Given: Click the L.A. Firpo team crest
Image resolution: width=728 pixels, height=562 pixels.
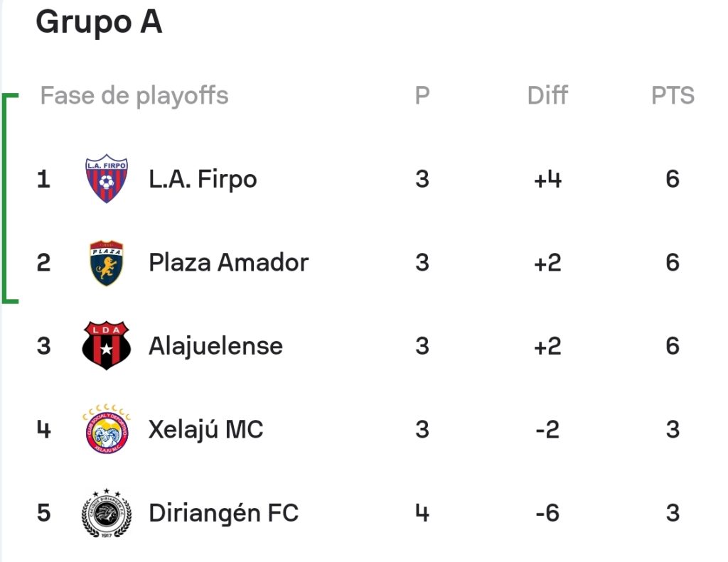Looking at the screenshot, I should 107,178.
